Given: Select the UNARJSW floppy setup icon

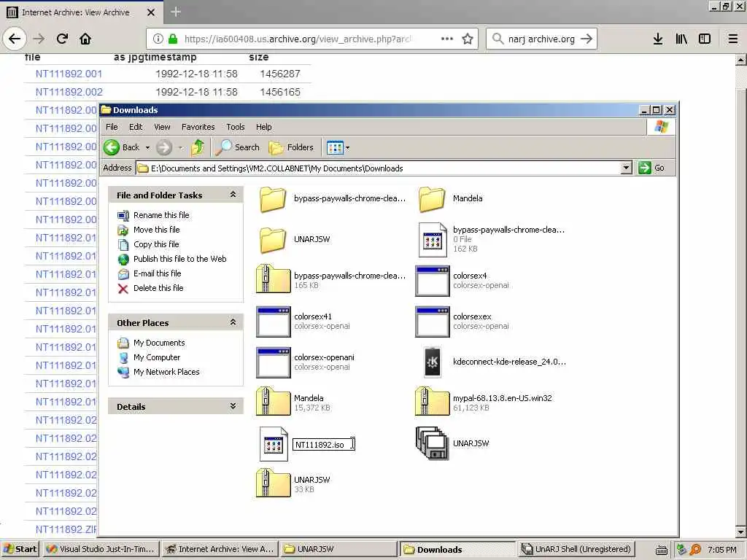Looking at the screenshot, I should pos(432,443).
